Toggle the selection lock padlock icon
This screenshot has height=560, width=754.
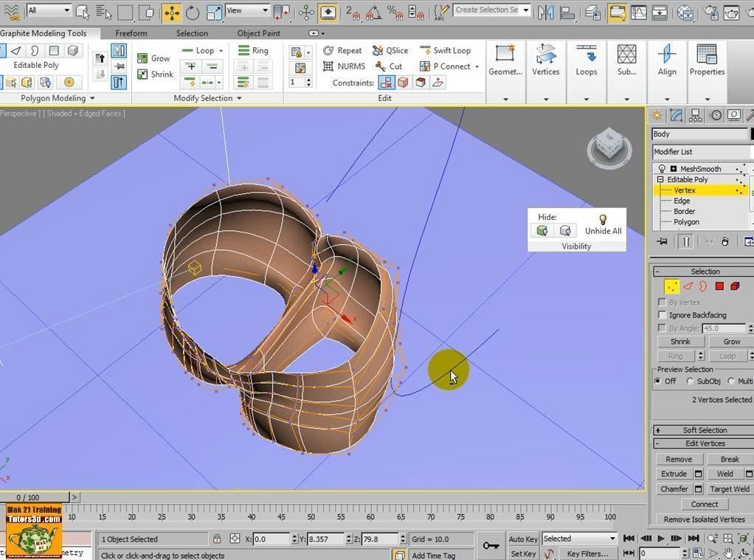pyautogui.click(x=218, y=539)
